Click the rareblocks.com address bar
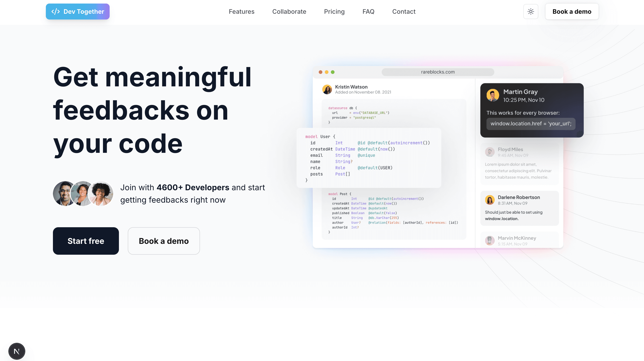 438,72
